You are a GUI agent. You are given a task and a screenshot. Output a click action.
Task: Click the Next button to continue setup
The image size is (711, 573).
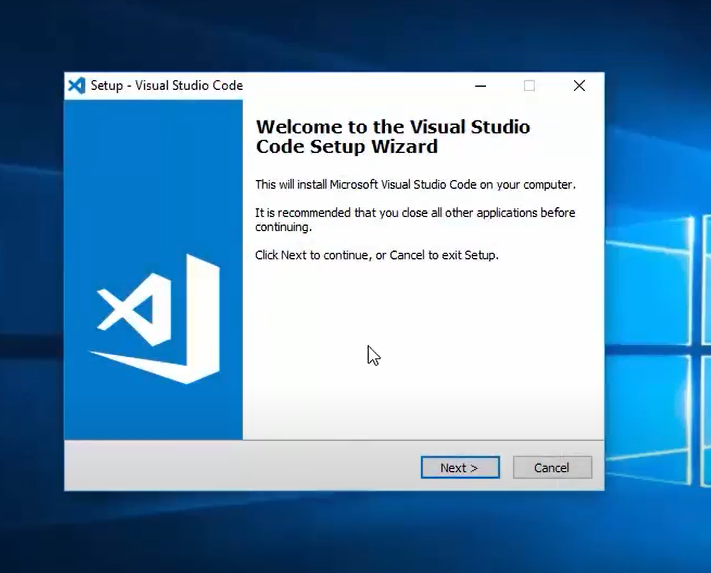[460, 467]
